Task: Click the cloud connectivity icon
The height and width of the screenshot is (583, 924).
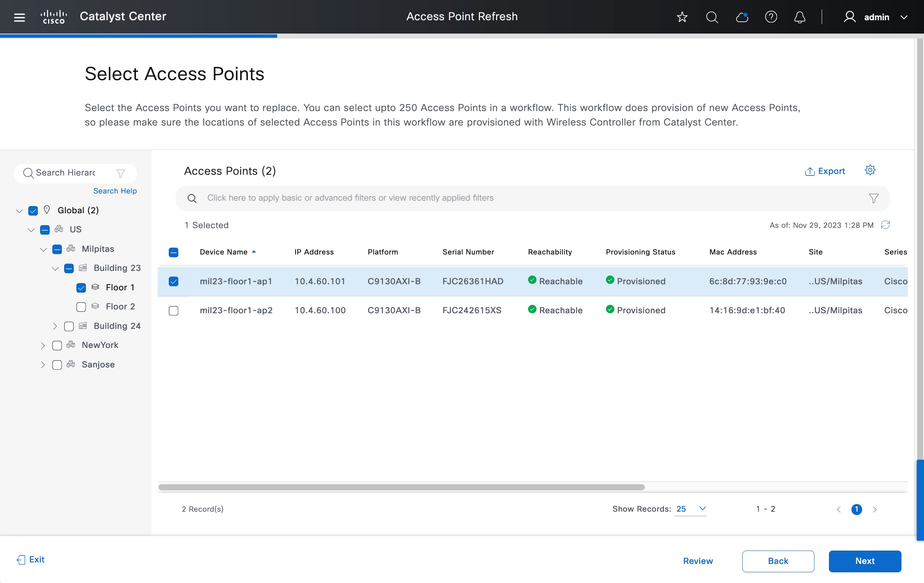Action: pyautogui.click(x=742, y=17)
